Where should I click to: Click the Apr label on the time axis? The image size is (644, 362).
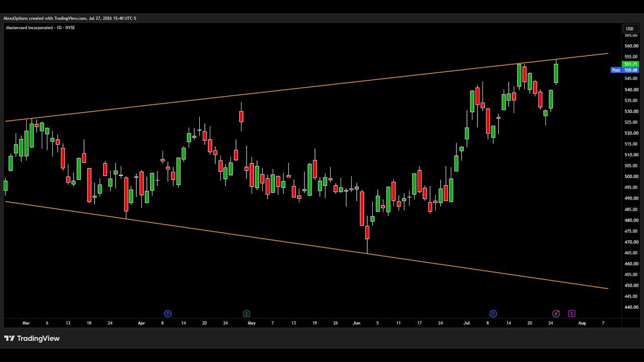click(141, 323)
